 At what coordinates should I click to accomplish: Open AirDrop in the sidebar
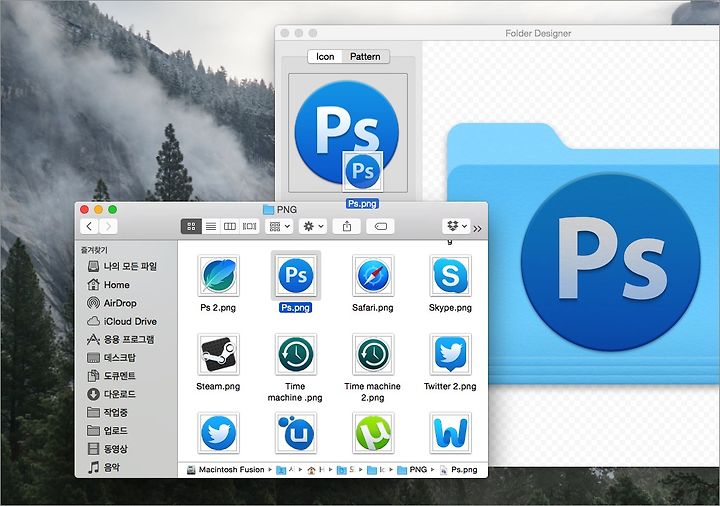click(112, 303)
